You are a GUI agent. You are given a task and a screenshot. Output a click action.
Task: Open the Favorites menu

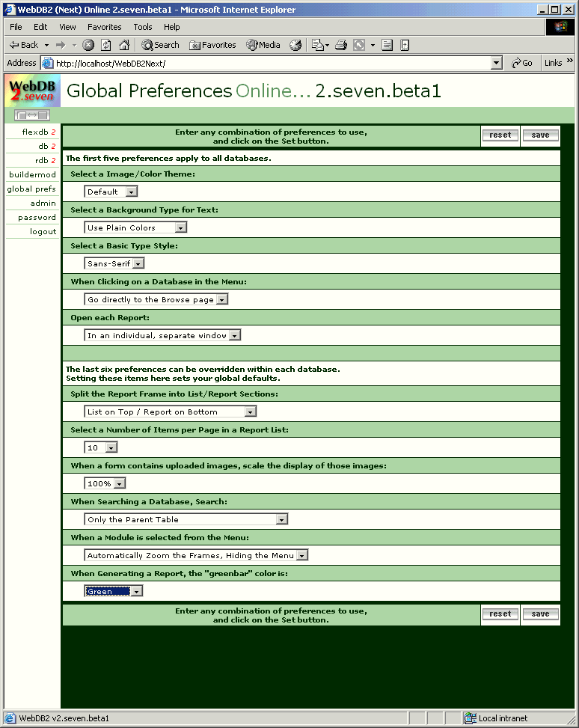point(105,27)
